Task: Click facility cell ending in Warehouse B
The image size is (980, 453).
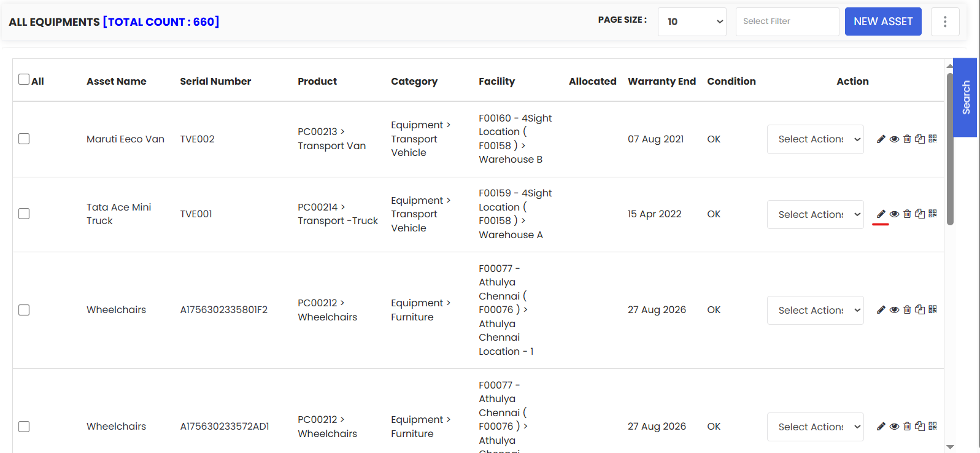Action: click(x=515, y=139)
